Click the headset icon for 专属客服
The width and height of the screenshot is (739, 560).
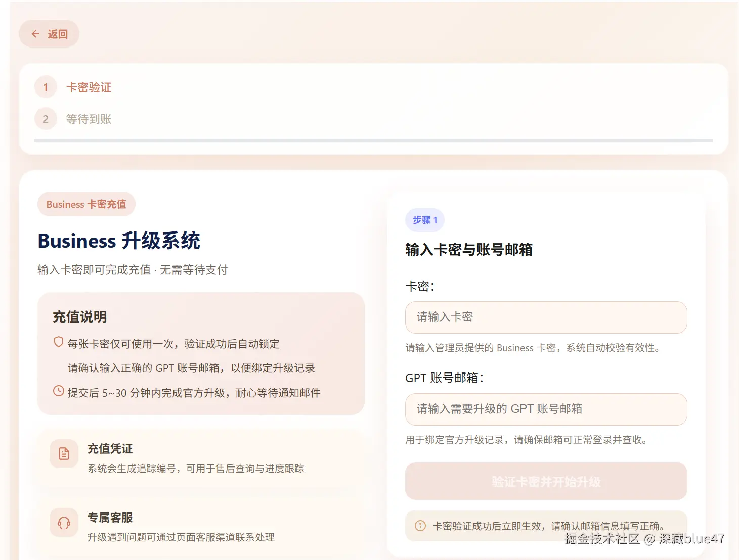(x=64, y=523)
